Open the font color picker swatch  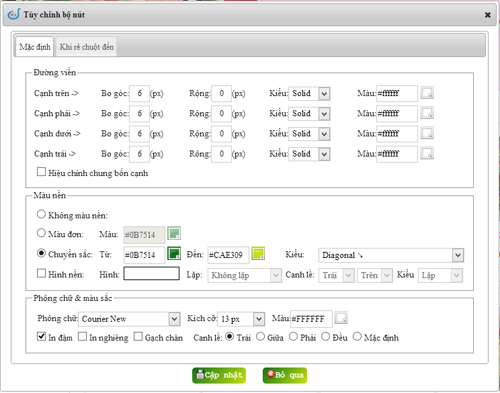point(341,318)
